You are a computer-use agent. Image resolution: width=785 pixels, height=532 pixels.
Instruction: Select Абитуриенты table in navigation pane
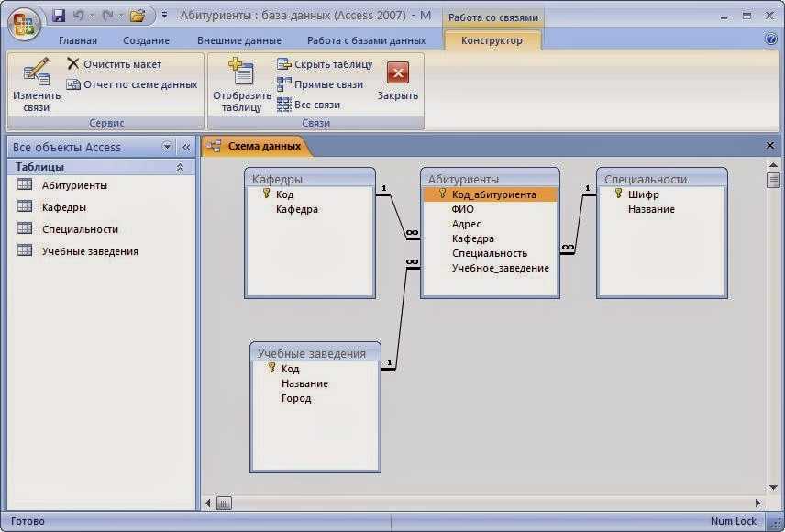pos(74,185)
